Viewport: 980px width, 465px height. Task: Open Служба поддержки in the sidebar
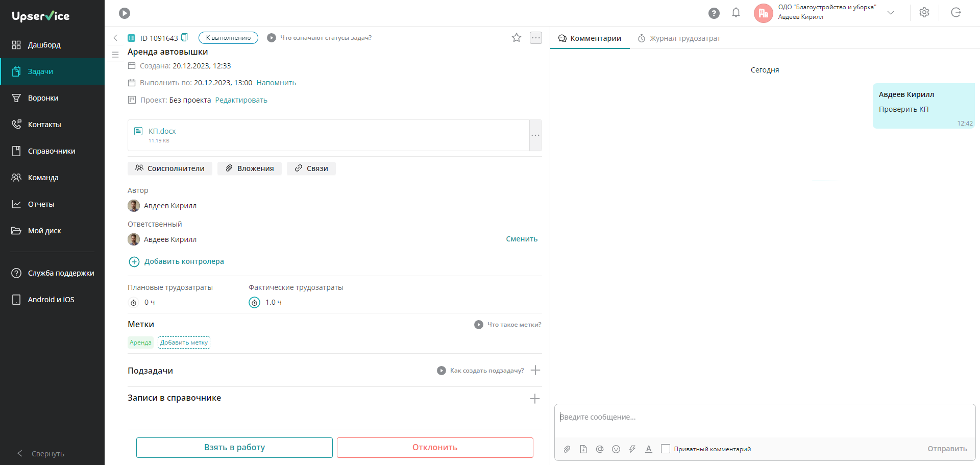pos(52,273)
